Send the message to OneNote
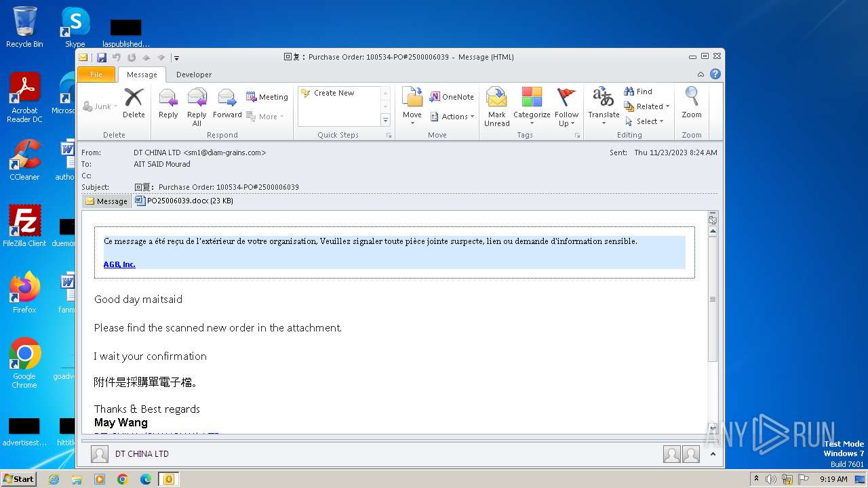This screenshot has height=488, width=868. tap(452, 97)
